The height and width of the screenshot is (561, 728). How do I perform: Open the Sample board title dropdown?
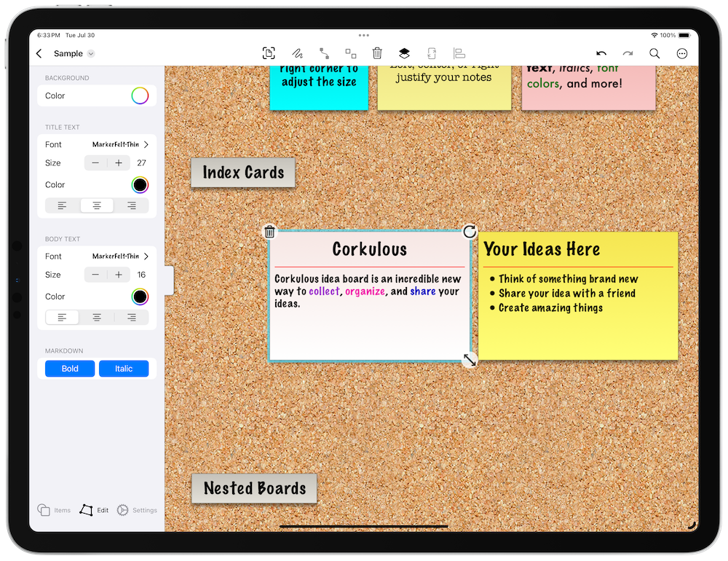coord(74,53)
